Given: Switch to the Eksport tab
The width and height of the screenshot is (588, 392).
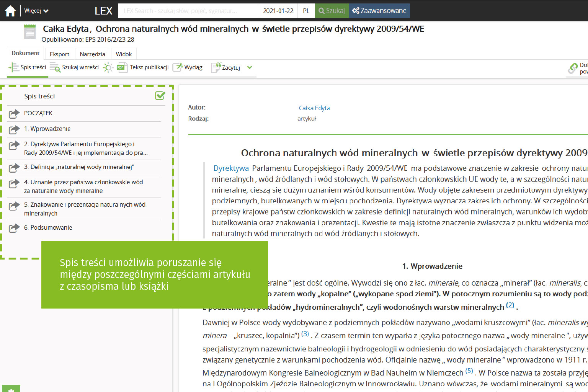Looking at the screenshot, I should (x=59, y=54).
